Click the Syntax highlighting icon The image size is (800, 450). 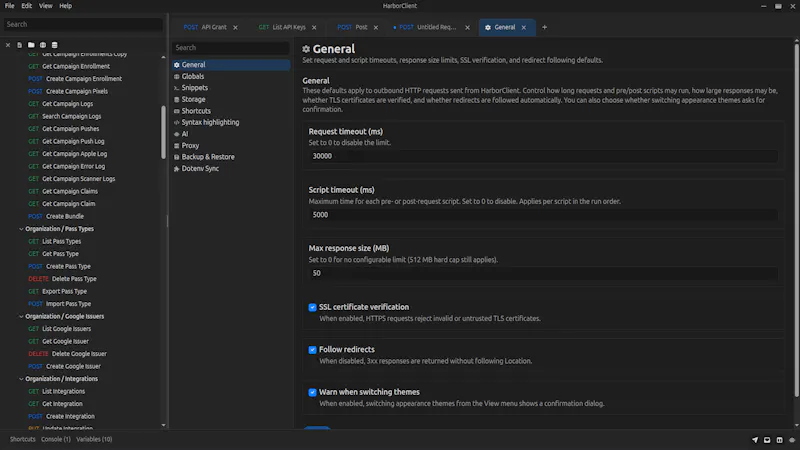pos(177,122)
